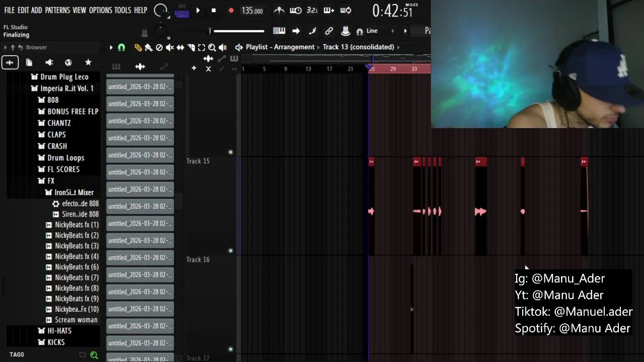Click the search magnifier beside TAGS
This screenshot has height=362, width=644.
(94, 355)
